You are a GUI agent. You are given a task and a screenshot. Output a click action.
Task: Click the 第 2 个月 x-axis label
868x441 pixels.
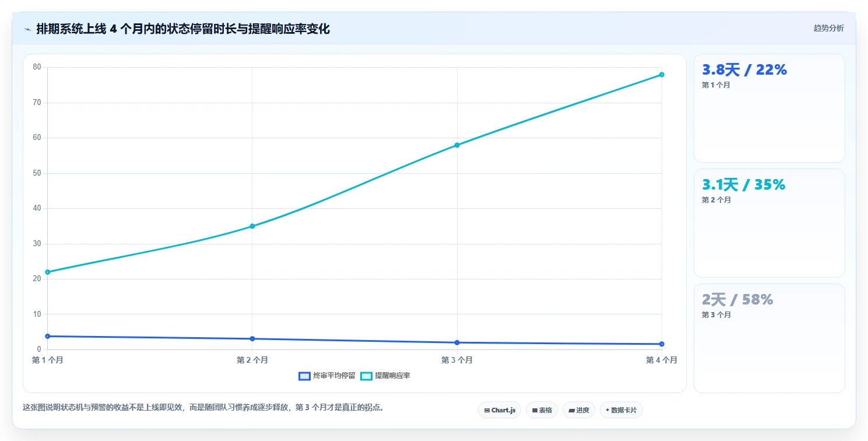252,360
